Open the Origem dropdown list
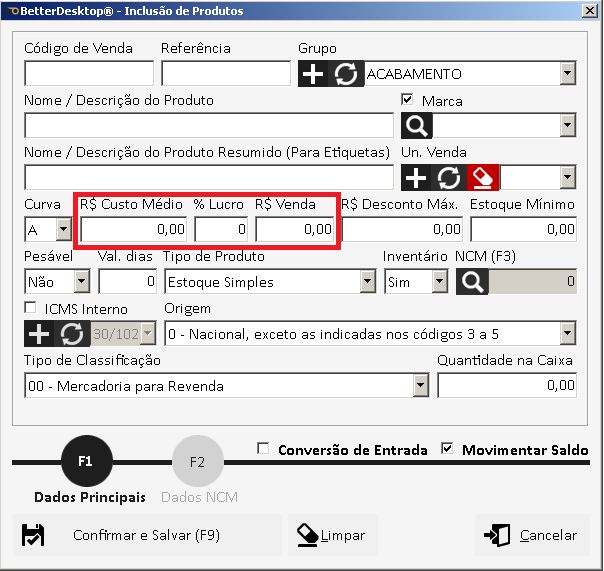The width and height of the screenshot is (604, 571). pyautogui.click(x=568, y=334)
